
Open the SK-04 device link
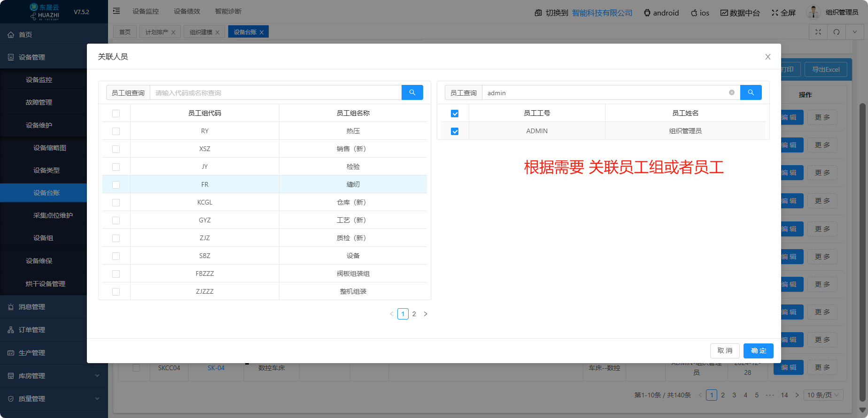click(216, 368)
